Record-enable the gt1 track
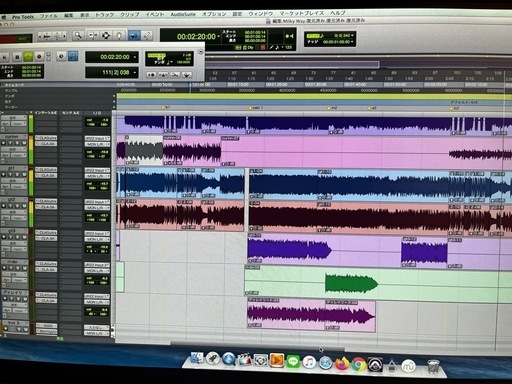 (4, 174)
